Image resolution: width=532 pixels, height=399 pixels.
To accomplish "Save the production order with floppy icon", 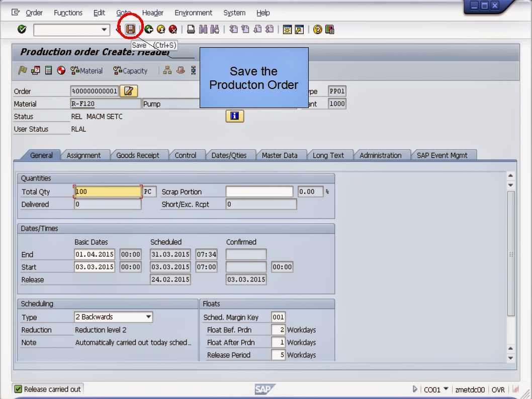I will (x=131, y=30).
